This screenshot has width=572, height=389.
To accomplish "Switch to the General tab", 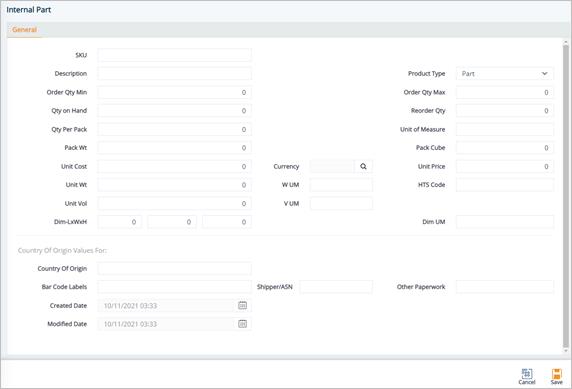I will 24,30.
